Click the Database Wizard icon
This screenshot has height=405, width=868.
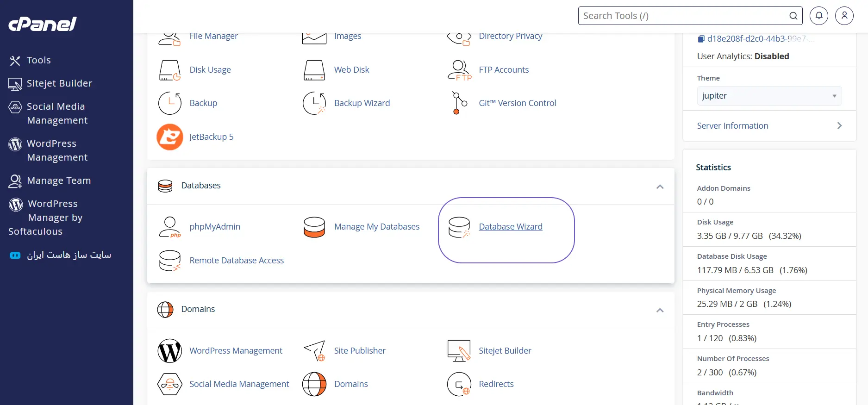pos(459,227)
